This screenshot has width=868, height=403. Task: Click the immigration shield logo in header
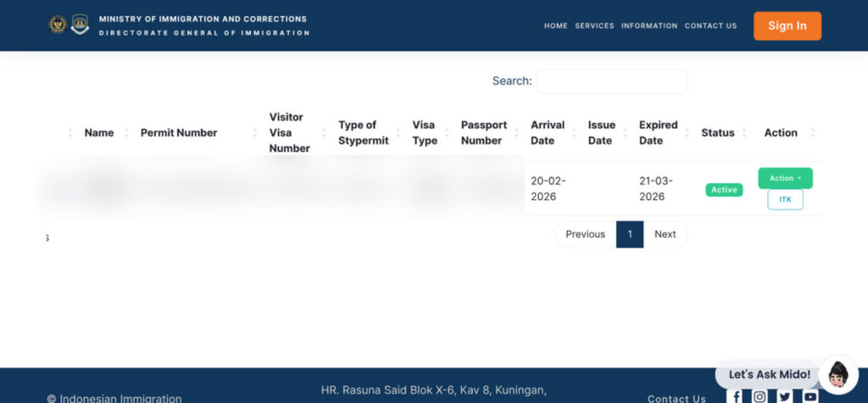[x=80, y=25]
